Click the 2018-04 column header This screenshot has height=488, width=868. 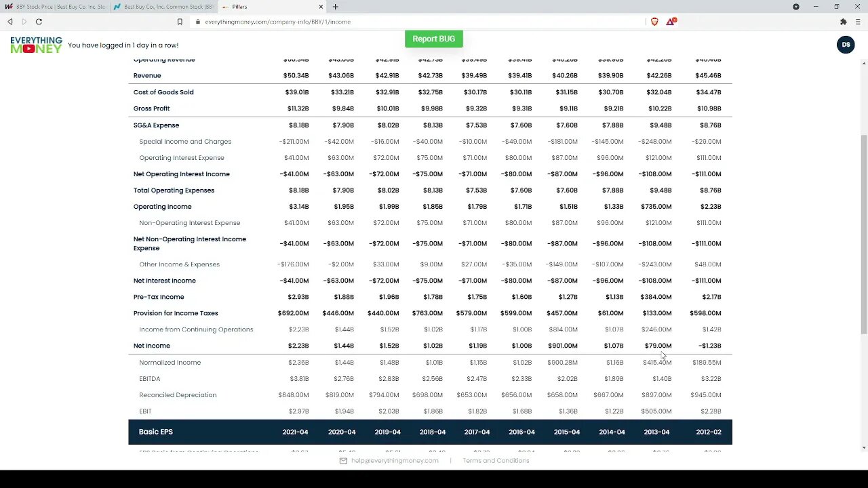click(433, 432)
